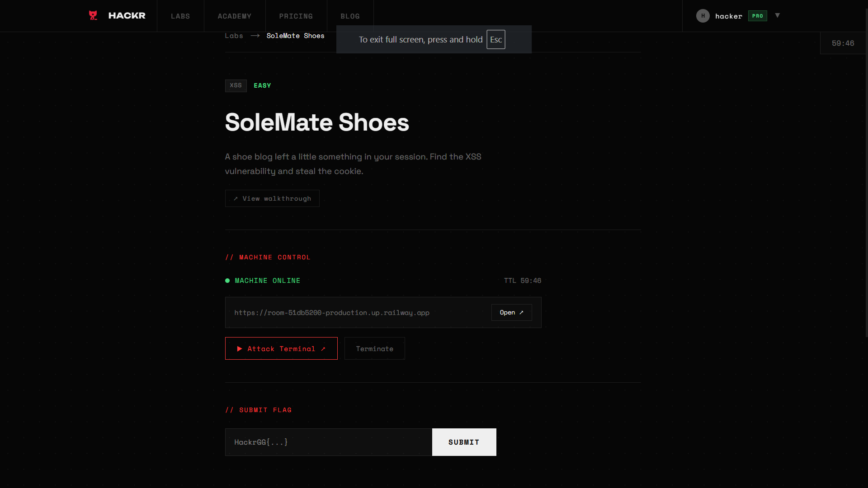Screen dimensions: 868x488
Task: Open the View walkthrough link
Action: (272, 198)
